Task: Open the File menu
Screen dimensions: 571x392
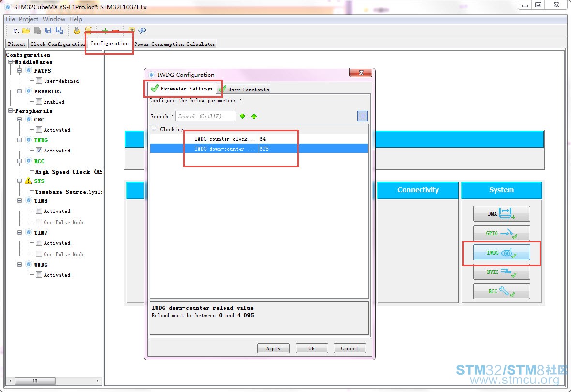Action: [10, 19]
